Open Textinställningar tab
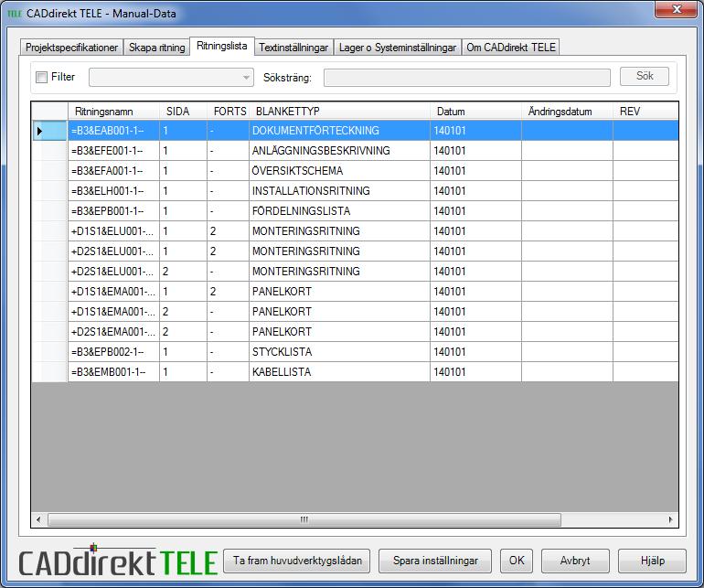 293,48
